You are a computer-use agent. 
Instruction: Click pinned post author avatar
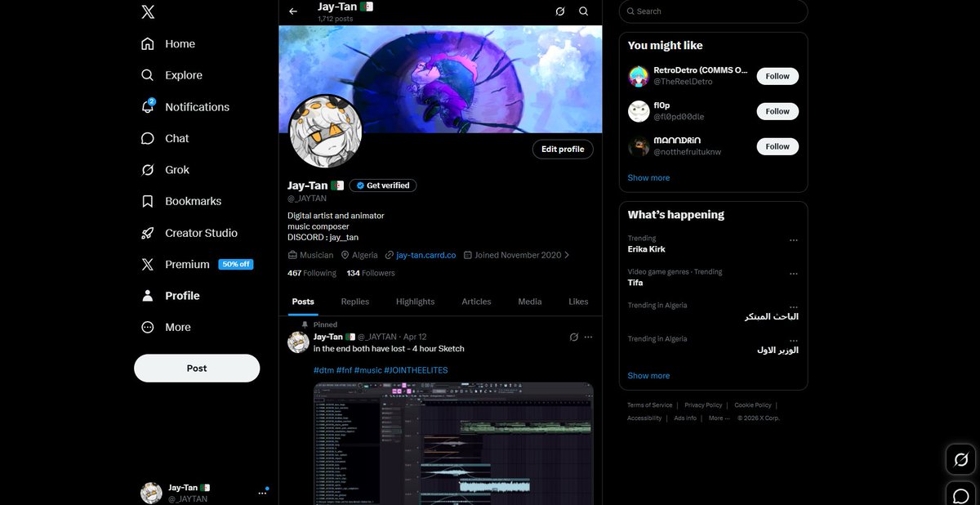point(298,342)
